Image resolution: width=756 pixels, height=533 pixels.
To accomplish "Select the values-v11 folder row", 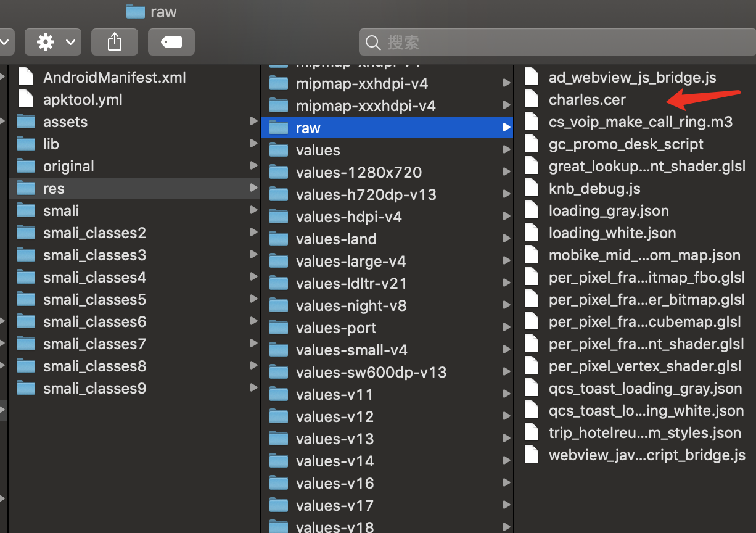I will click(x=387, y=394).
